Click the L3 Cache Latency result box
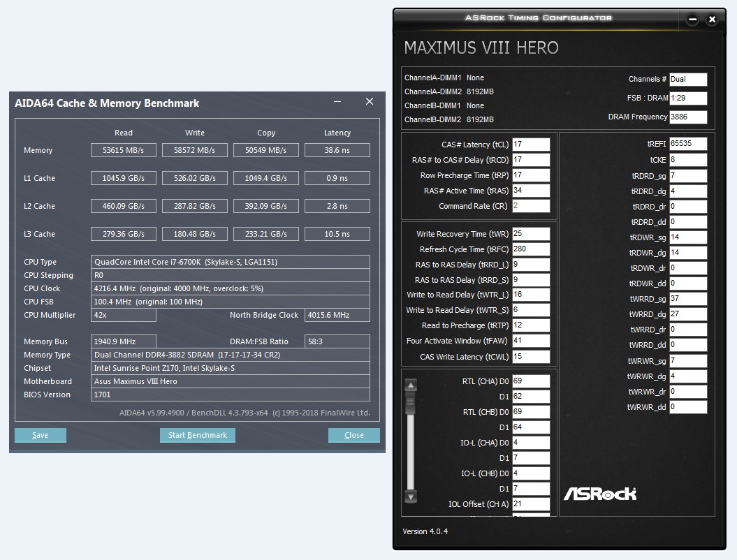This screenshot has width=737, height=560. (x=337, y=234)
